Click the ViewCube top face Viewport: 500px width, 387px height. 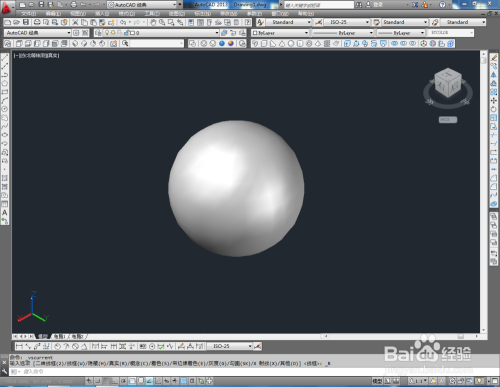[x=448, y=74]
